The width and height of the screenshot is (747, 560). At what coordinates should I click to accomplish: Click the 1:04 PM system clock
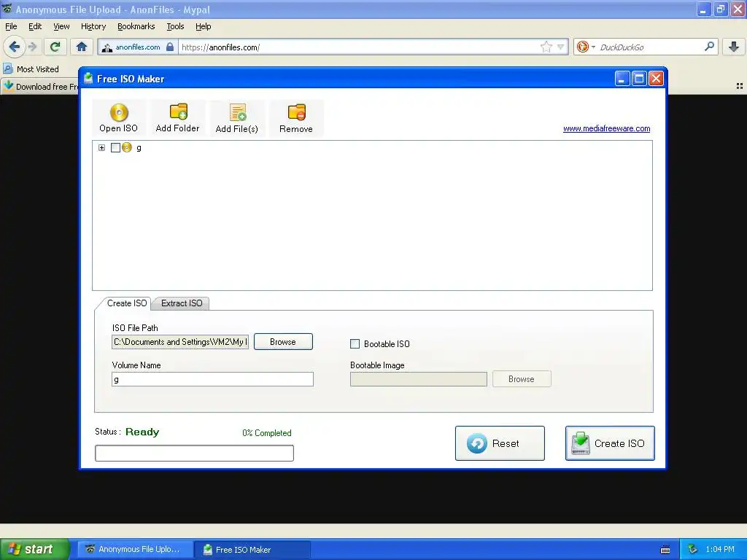[720, 550]
